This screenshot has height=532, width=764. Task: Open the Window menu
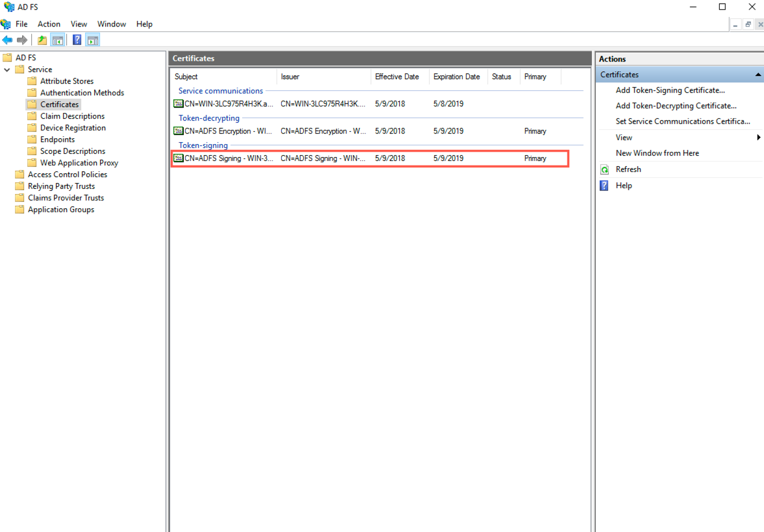tap(112, 23)
